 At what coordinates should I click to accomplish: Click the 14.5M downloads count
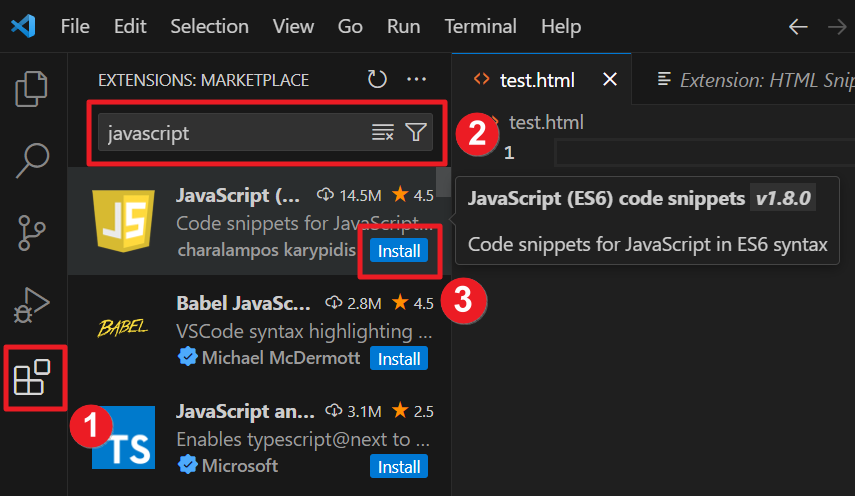360,195
